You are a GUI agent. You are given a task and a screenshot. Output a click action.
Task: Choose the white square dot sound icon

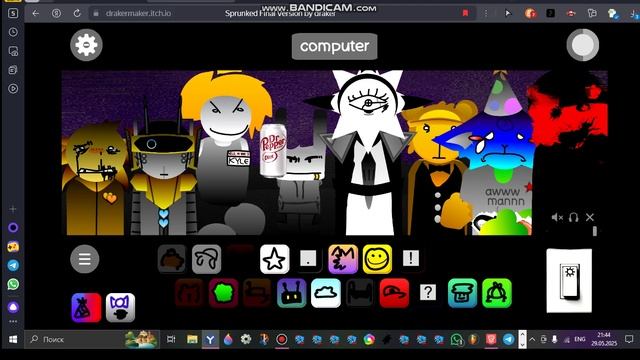click(308, 259)
